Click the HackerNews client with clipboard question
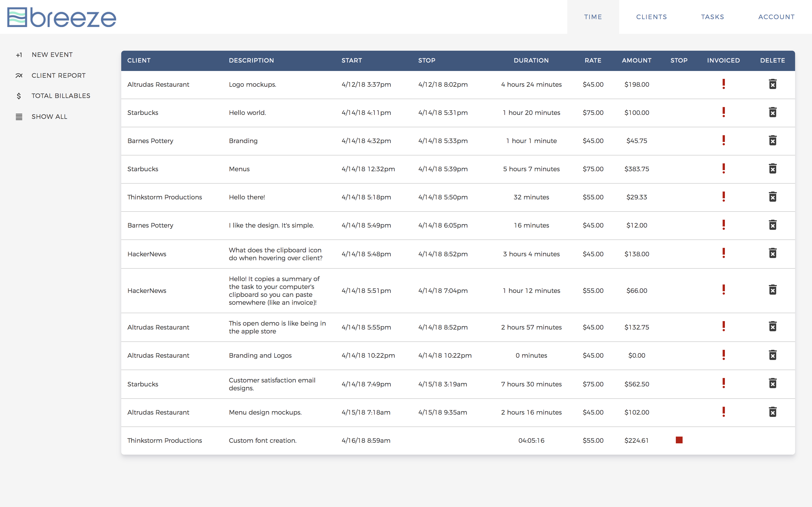 (147, 254)
